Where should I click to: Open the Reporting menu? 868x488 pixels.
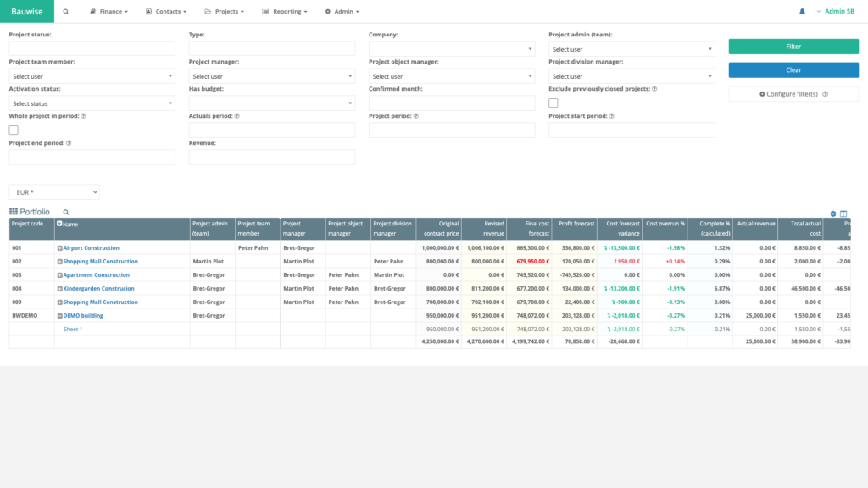coord(285,12)
